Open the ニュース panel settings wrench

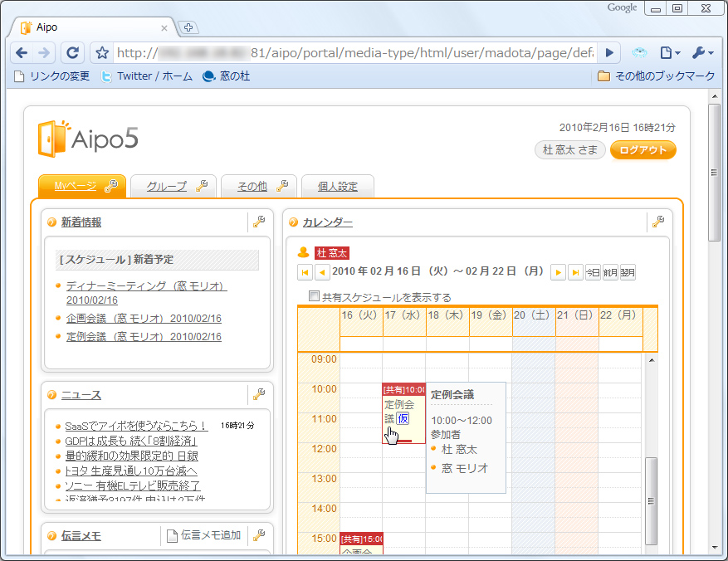pyautogui.click(x=260, y=394)
